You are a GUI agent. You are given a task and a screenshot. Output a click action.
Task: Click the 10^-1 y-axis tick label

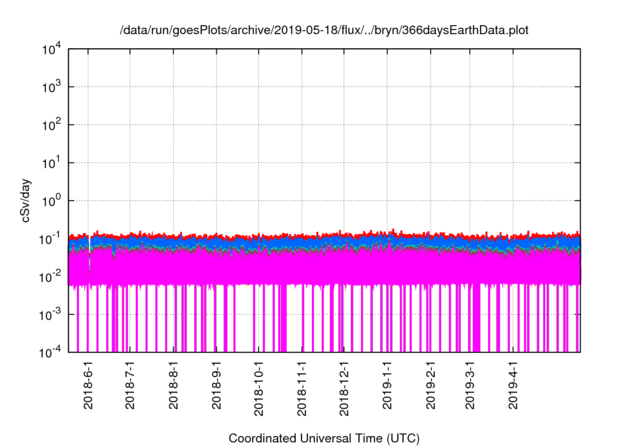click(x=50, y=239)
